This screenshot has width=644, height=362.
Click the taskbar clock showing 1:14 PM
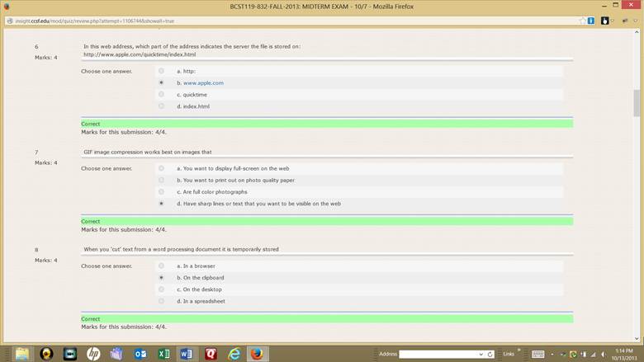point(623,354)
